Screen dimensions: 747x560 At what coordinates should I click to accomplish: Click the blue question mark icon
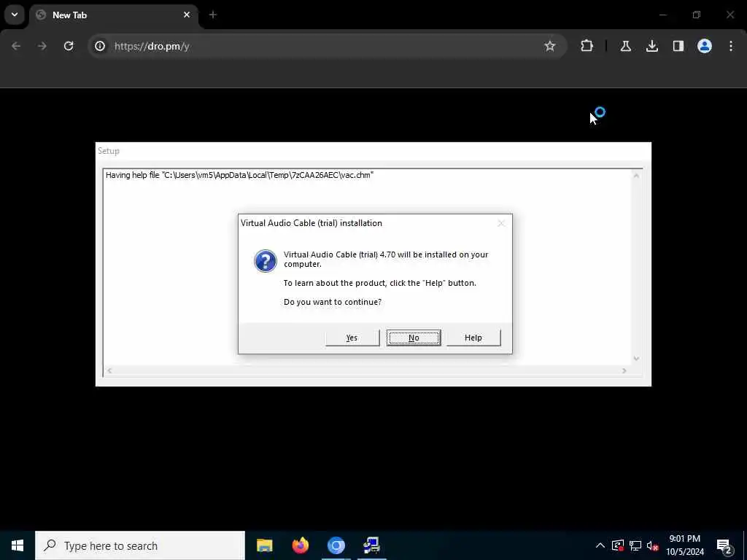pyautogui.click(x=266, y=261)
